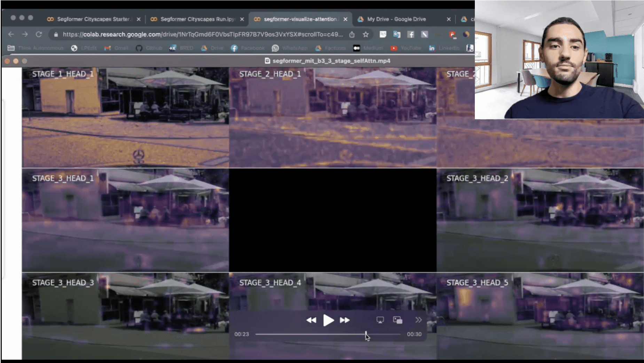Rewind the video in QuickTime
The image size is (644, 363).
(311, 320)
